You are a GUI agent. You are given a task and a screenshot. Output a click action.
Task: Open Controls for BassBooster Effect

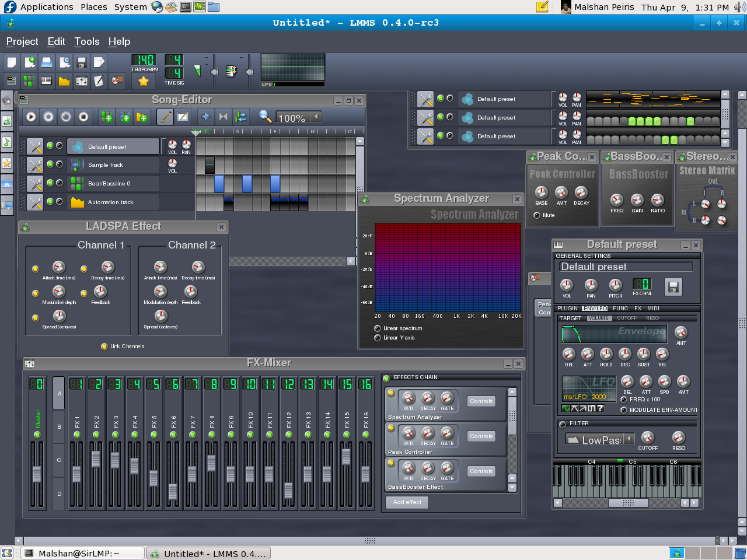pyautogui.click(x=481, y=471)
